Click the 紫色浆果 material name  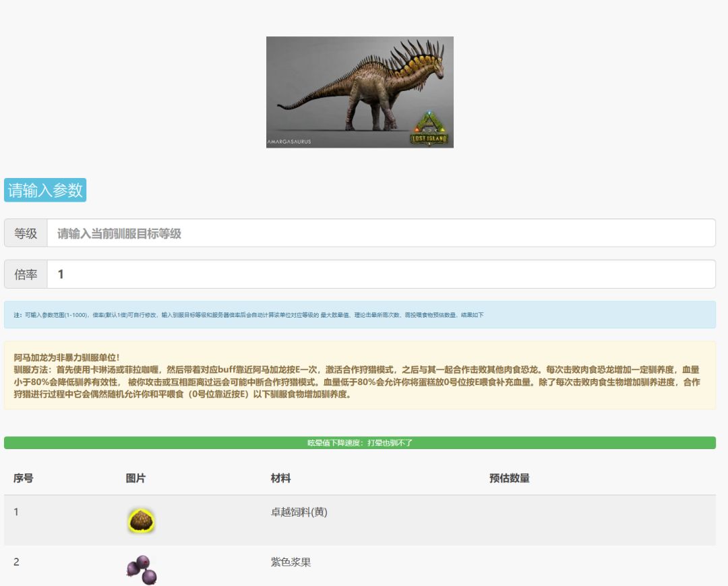pyautogui.click(x=291, y=562)
